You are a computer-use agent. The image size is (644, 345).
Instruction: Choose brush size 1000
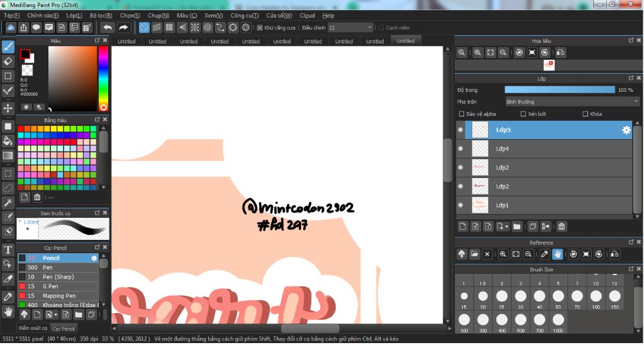point(558,323)
